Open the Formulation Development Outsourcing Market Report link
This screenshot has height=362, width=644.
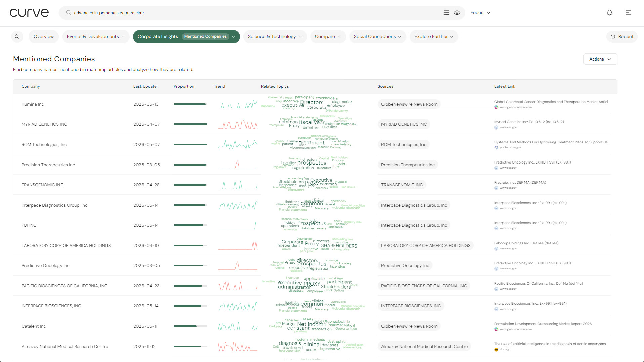click(543, 324)
